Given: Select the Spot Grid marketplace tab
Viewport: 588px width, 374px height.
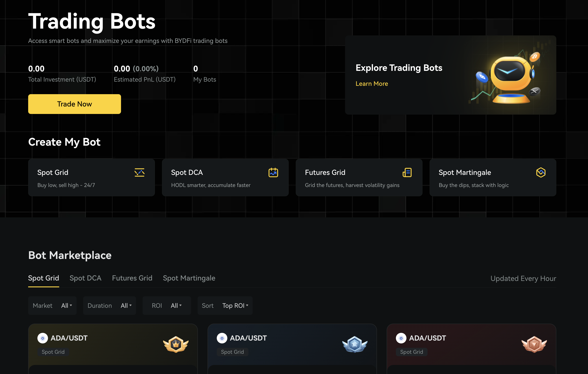Looking at the screenshot, I should 44,278.
